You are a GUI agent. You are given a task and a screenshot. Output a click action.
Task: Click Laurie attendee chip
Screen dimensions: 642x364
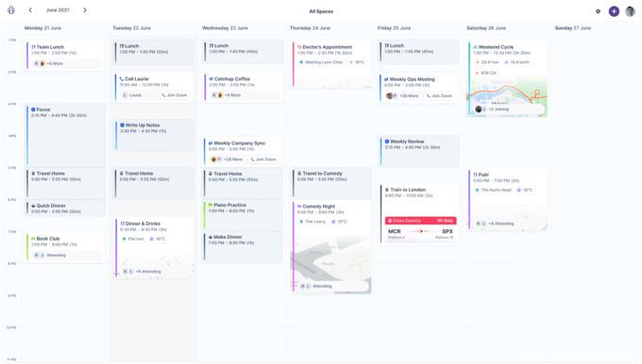(132, 95)
